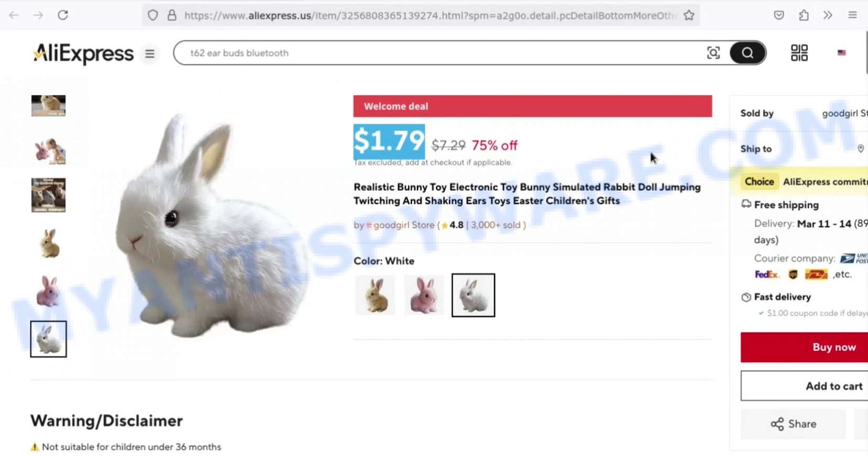
Task: Open the browser application menu
Action: click(852, 15)
